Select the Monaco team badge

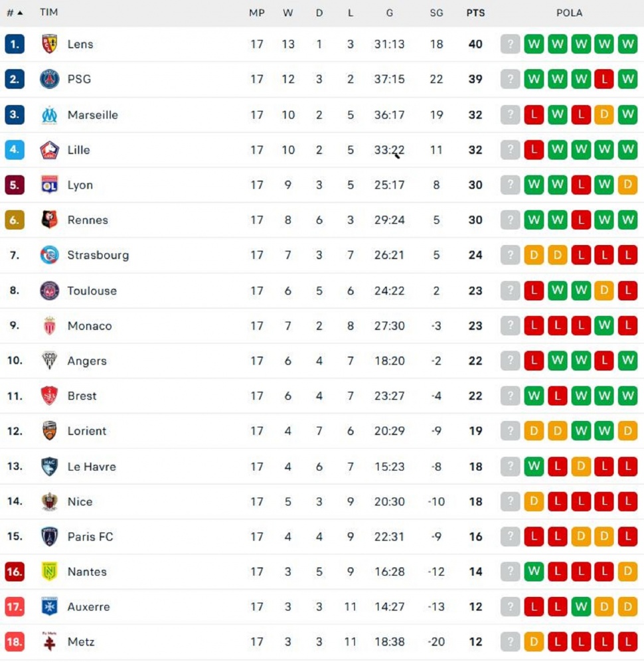pyautogui.click(x=48, y=325)
